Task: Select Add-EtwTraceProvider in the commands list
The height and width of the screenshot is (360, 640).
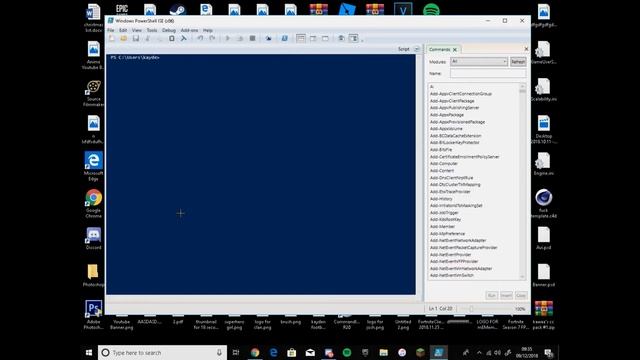Action: (450, 191)
